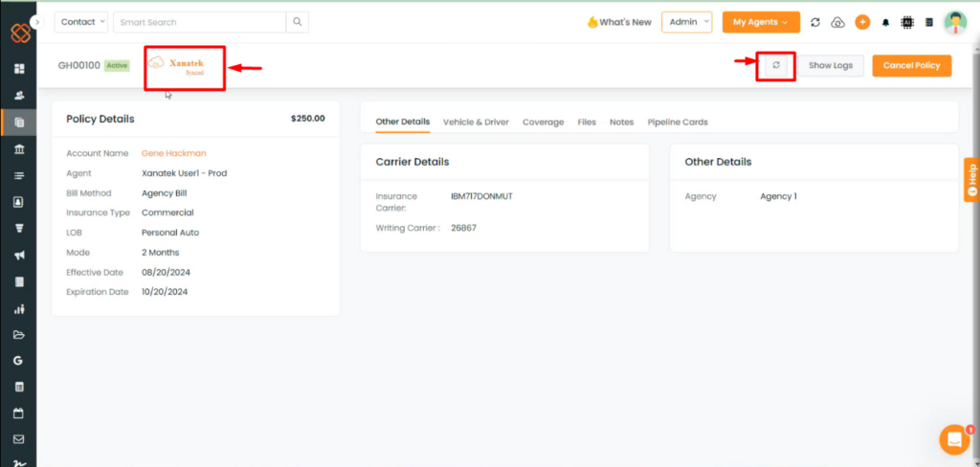
Task: Open the Google G icon in the sidebar
Action: click(x=18, y=361)
